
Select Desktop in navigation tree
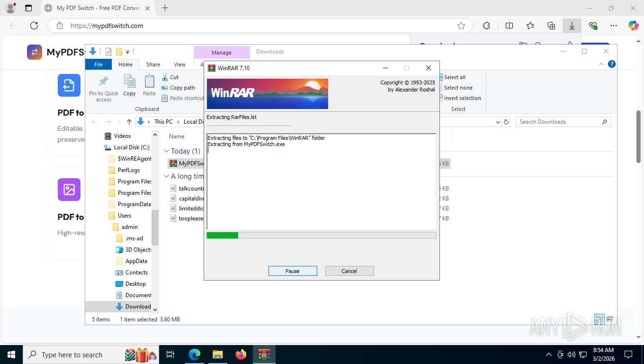point(135,284)
